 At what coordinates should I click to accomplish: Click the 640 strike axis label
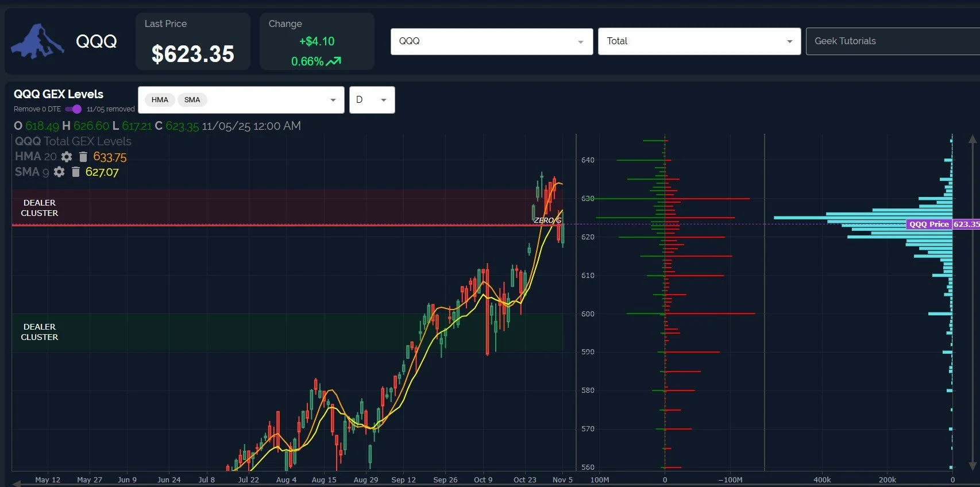point(588,160)
